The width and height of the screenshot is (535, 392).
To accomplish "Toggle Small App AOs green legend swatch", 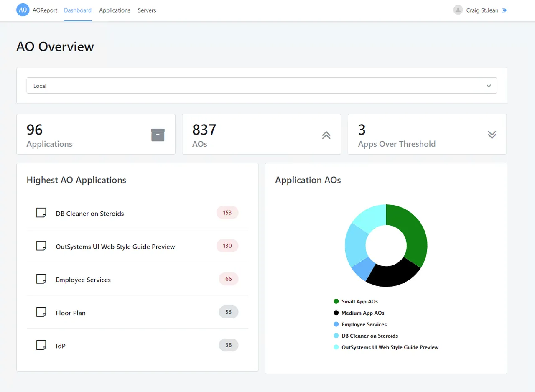I will coord(336,301).
